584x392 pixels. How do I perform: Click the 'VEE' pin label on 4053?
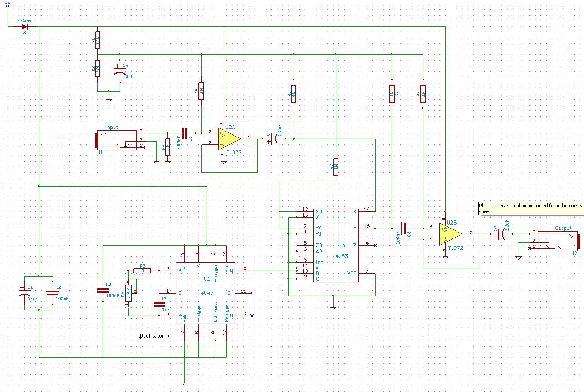pos(351,273)
